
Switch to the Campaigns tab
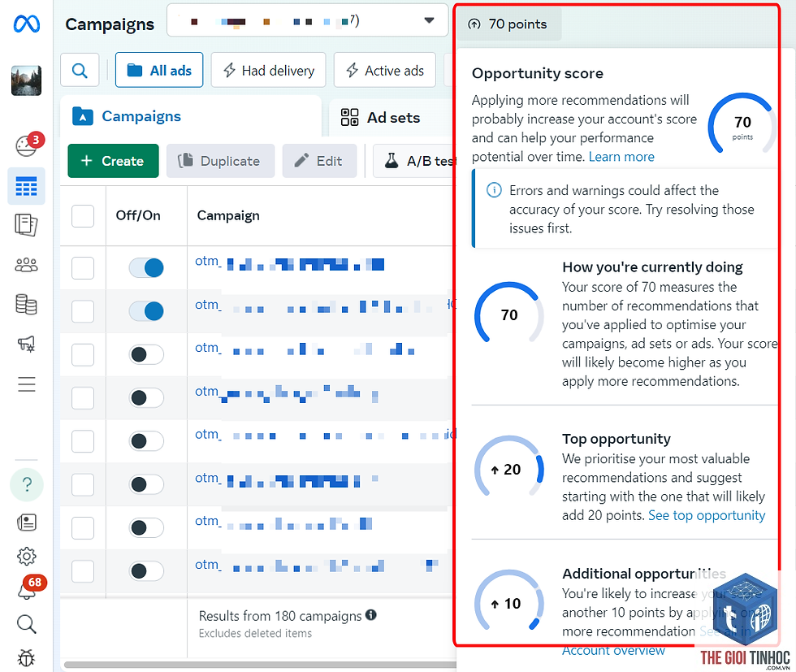click(192, 116)
